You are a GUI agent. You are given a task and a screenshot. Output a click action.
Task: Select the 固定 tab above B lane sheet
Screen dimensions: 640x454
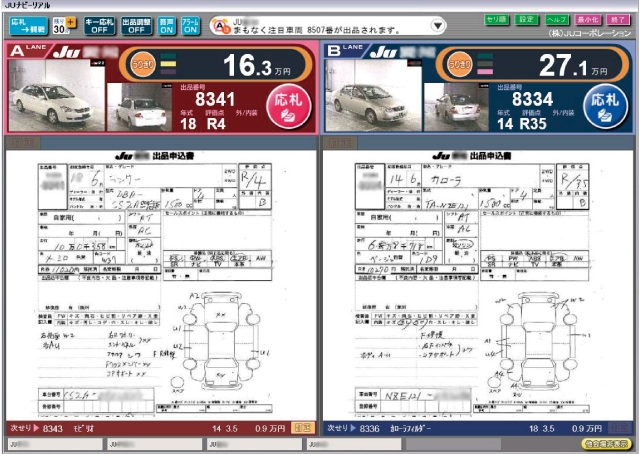pyautogui.click(x=340, y=143)
